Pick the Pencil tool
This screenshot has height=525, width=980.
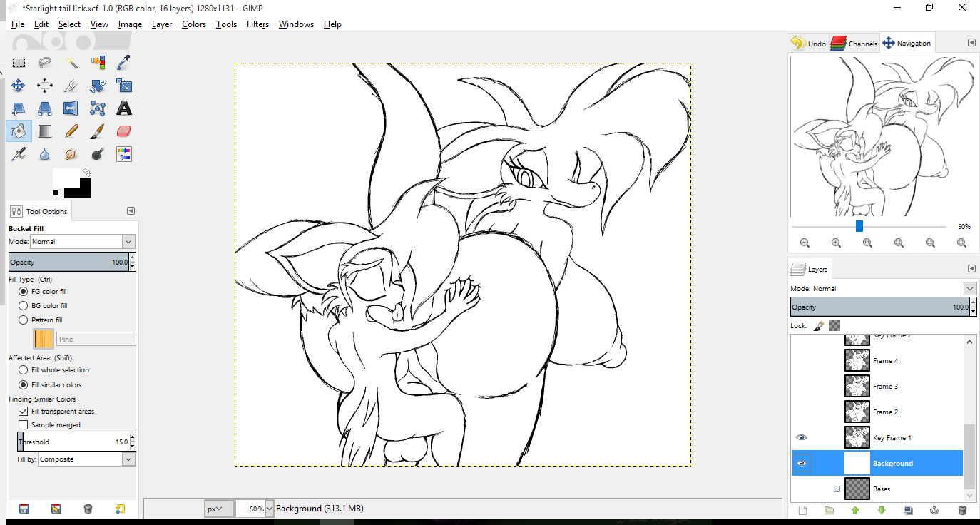pyautogui.click(x=71, y=131)
